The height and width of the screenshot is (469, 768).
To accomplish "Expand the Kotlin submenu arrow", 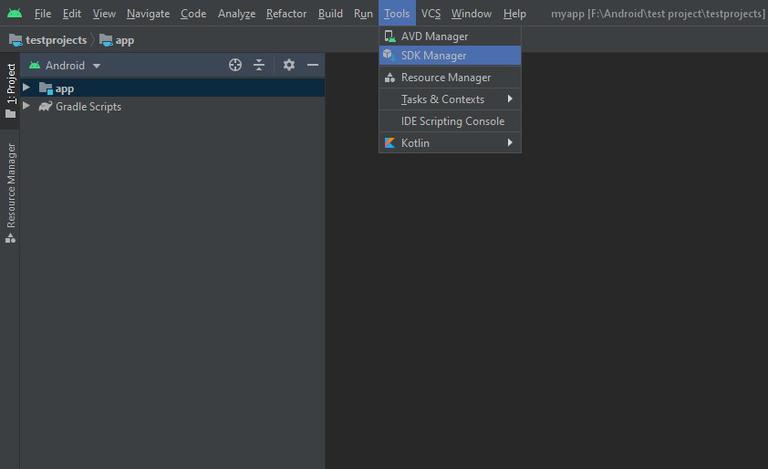I will [x=510, y=142].
